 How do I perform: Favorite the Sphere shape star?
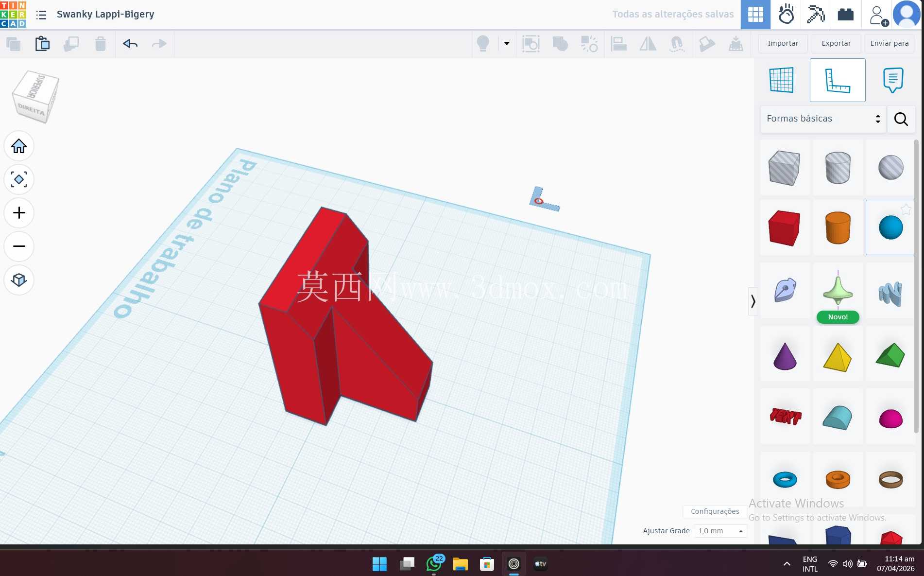pos(906,209)
